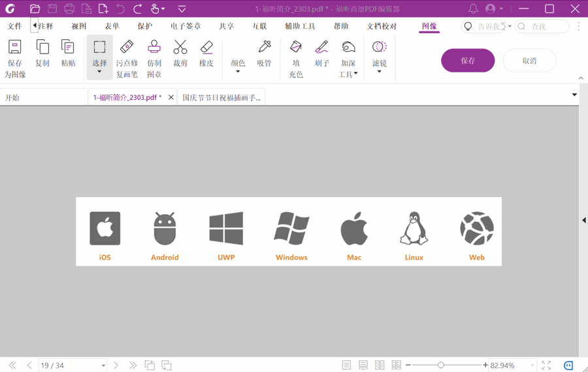Switch to the 表单 form ribbon tab

click(x=112, y=26)
